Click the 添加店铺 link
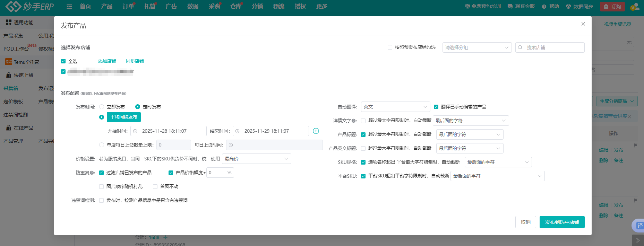 [x=104, y=61]
